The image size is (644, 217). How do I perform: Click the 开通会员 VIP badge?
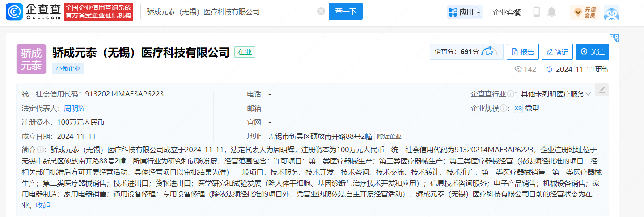(x=585, y=12)
